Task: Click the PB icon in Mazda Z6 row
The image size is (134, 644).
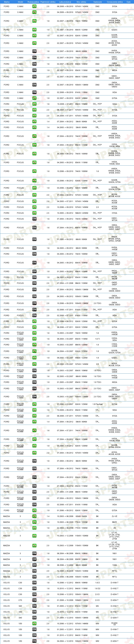Action: point(34,528)
